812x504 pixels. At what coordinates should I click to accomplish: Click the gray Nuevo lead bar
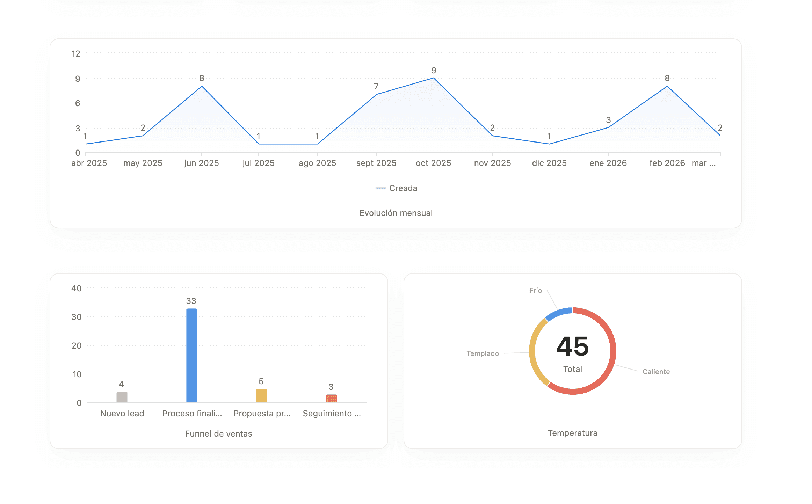[122, 397]
